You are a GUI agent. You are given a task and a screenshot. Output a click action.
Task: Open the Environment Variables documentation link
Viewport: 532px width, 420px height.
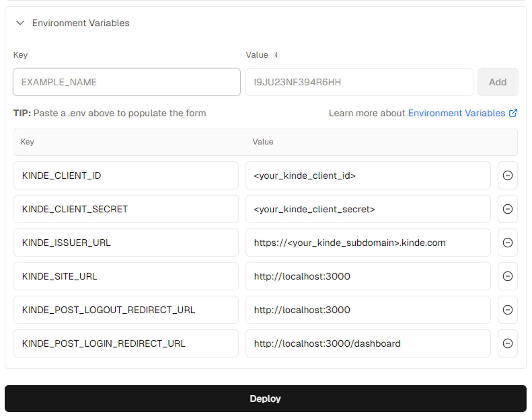(x=457, y=113)
